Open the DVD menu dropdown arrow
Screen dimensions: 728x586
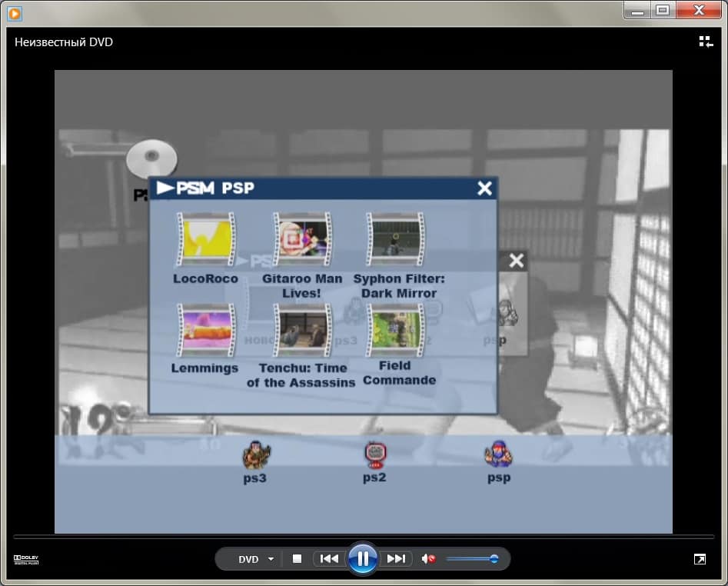click(271, 559)
